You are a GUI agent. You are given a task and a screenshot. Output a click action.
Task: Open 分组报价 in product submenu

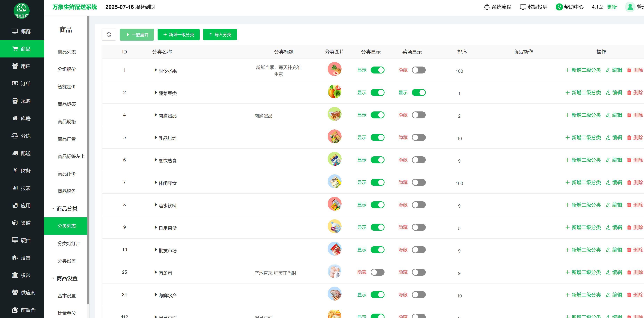(x=66, y=69)
